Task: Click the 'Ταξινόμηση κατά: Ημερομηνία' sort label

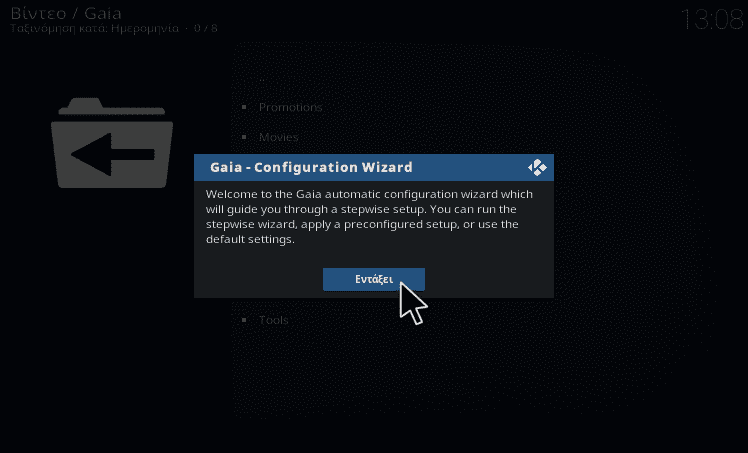Action: 94,29
